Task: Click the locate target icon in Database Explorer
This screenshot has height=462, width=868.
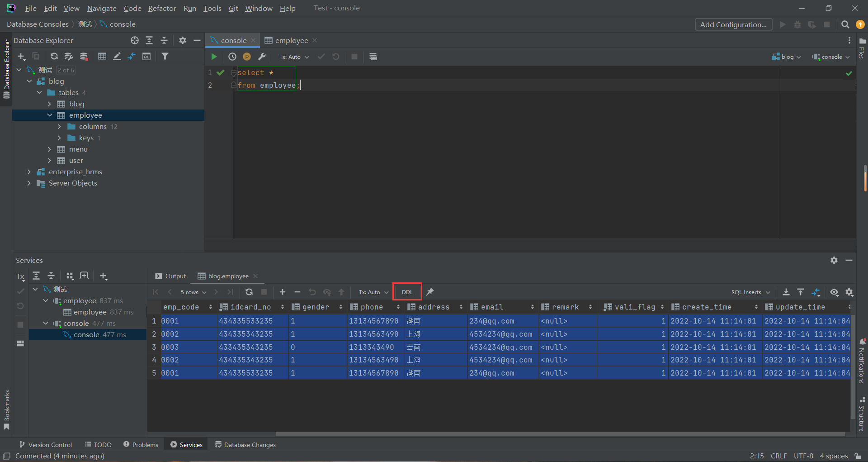Action: (135, 40)
